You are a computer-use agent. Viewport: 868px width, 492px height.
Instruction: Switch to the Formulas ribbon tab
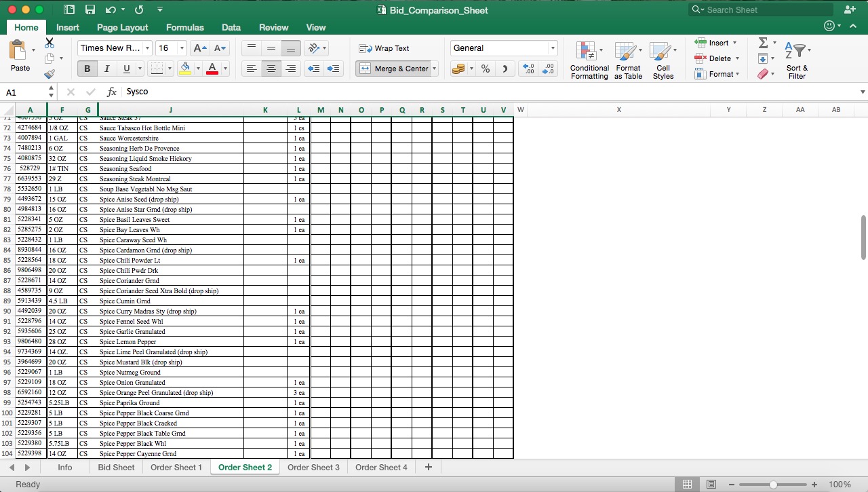184,27
